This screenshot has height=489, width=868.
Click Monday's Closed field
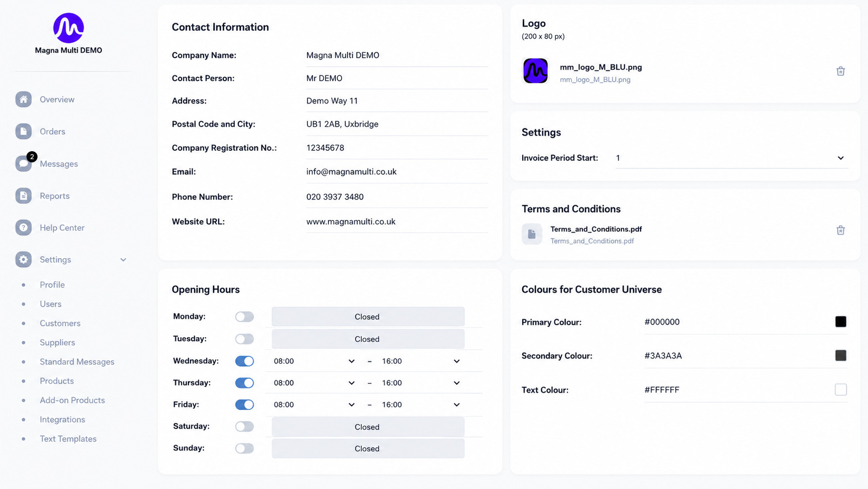click(x=368, y=316)
